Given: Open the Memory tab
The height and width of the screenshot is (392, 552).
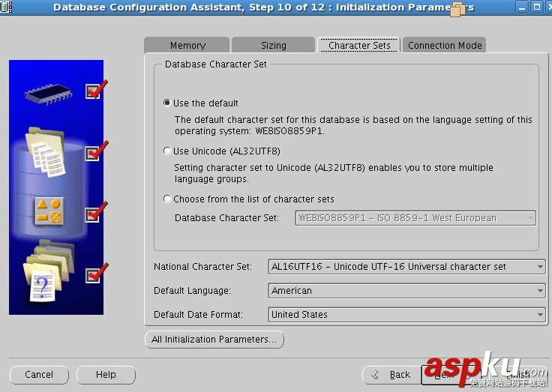Looking at the screenshot, I should (x=187, y=45).
